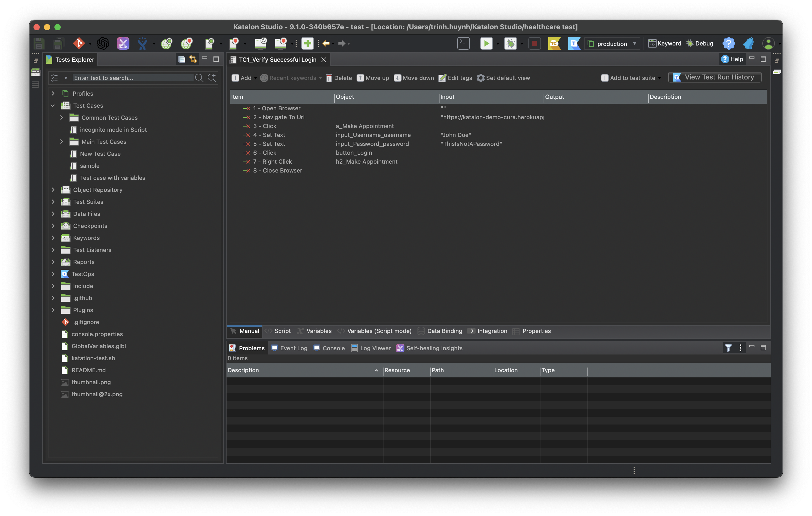
Task: Collapse all items in Tests Explorer
Action: (x=182, y=59)
